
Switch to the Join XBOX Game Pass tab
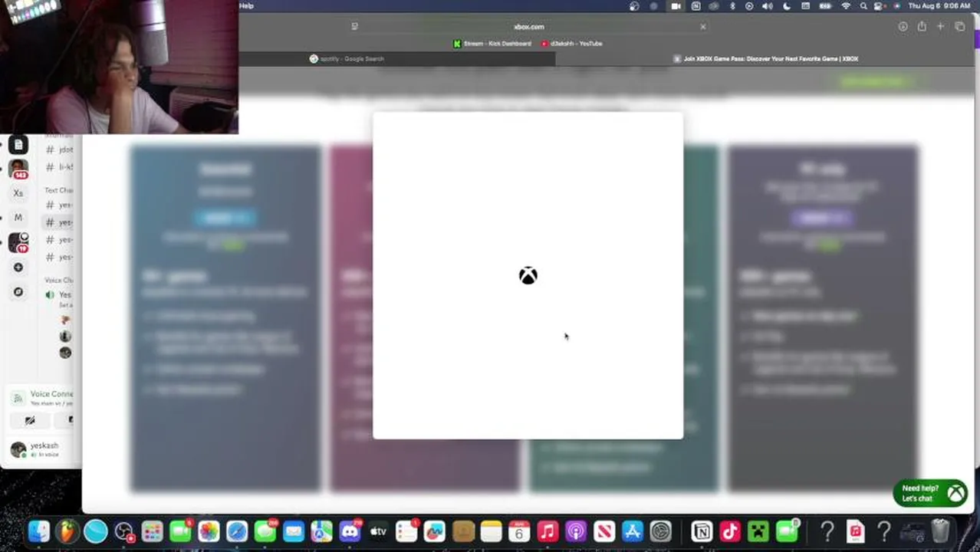click(x=765, y=58)
